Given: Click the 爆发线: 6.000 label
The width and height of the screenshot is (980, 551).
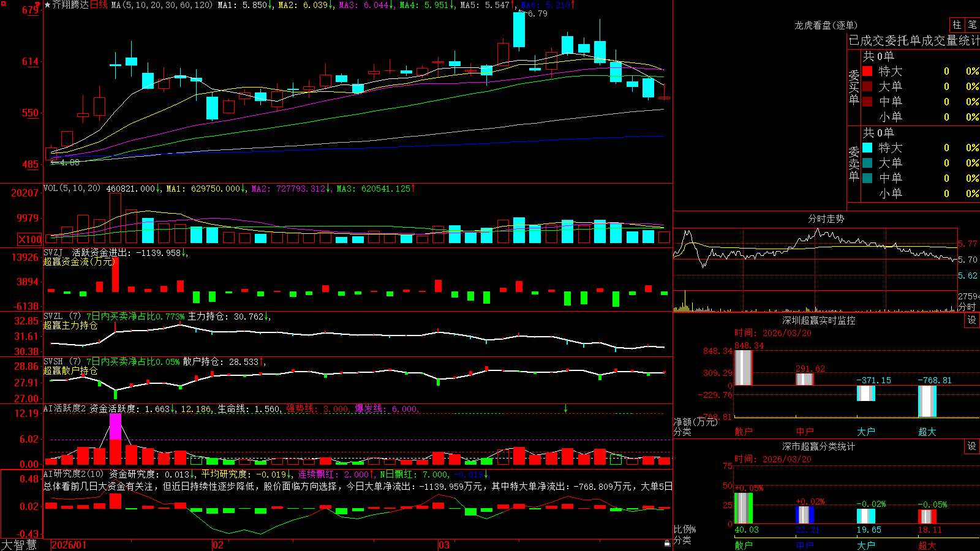Looking at the screenshot, I should tap(386, 409).
